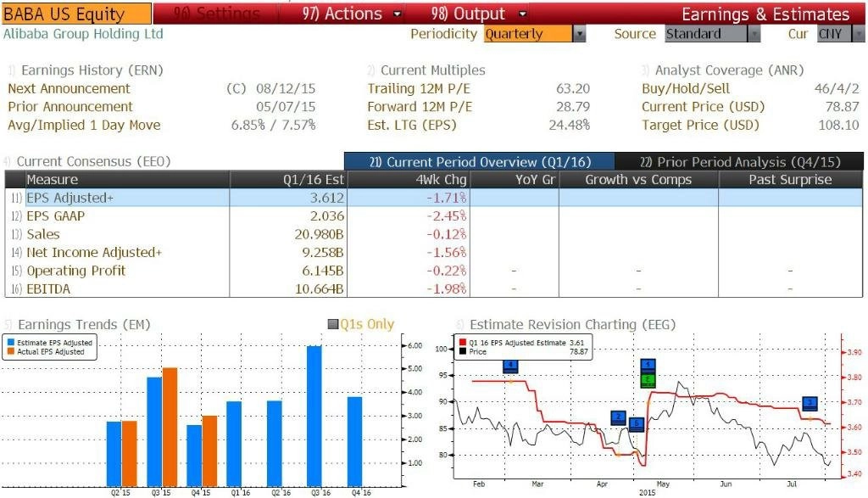The height and width of the screenshot is (498, 868).
Task: Click the Forward 12M P/E value 28.79
Action: pyautogui.click(x=573, y=107)
